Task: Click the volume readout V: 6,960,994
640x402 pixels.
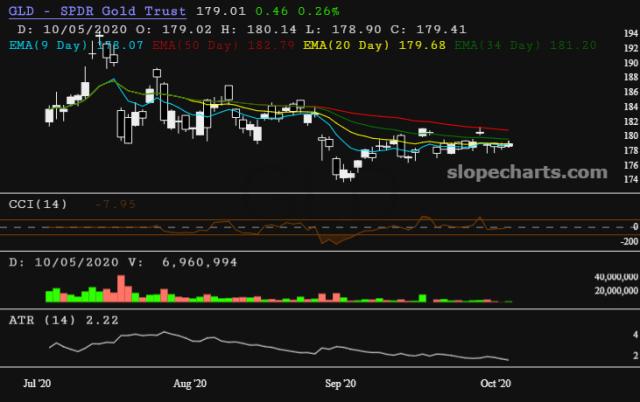Action: [182, 262]
